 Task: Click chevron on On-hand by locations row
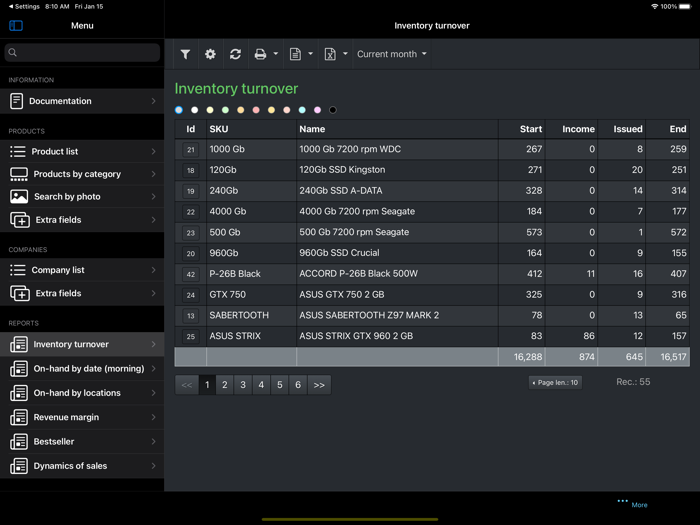tap(154, 393)
